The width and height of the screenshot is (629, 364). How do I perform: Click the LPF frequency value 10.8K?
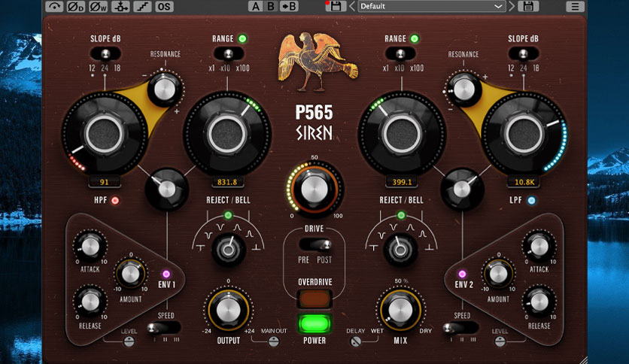[x=524, y=182]
